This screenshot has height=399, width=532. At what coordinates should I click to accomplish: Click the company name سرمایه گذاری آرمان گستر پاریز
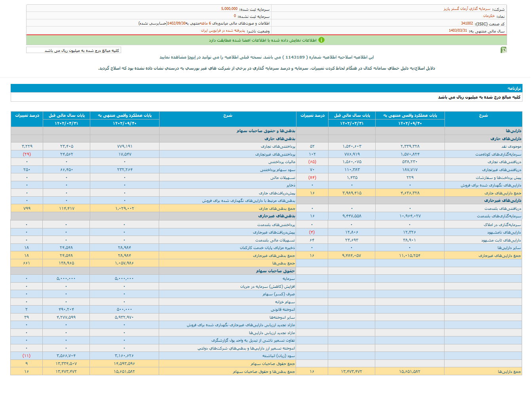click(x=467, y=9)
